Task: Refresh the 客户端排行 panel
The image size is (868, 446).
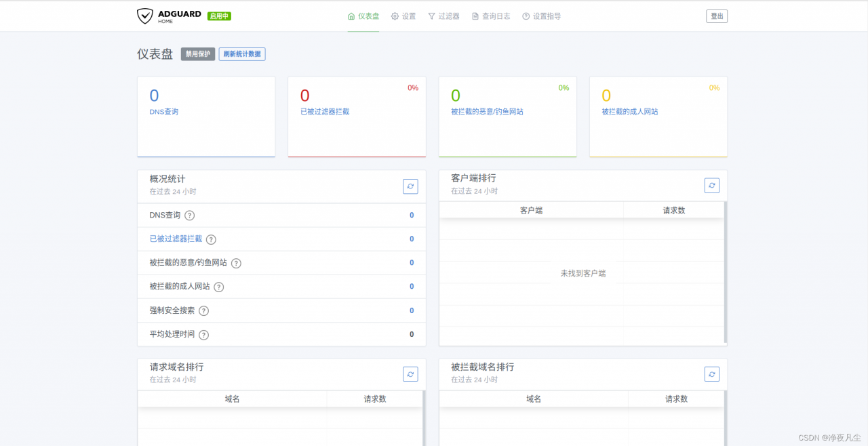Action: point(711,186)
